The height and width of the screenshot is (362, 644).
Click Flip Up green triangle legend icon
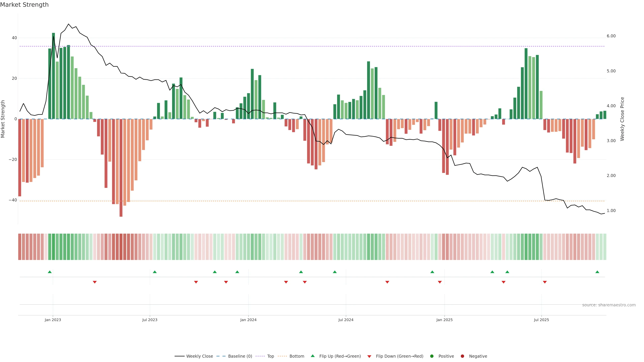pyautogui.click(x=312, y=356)
